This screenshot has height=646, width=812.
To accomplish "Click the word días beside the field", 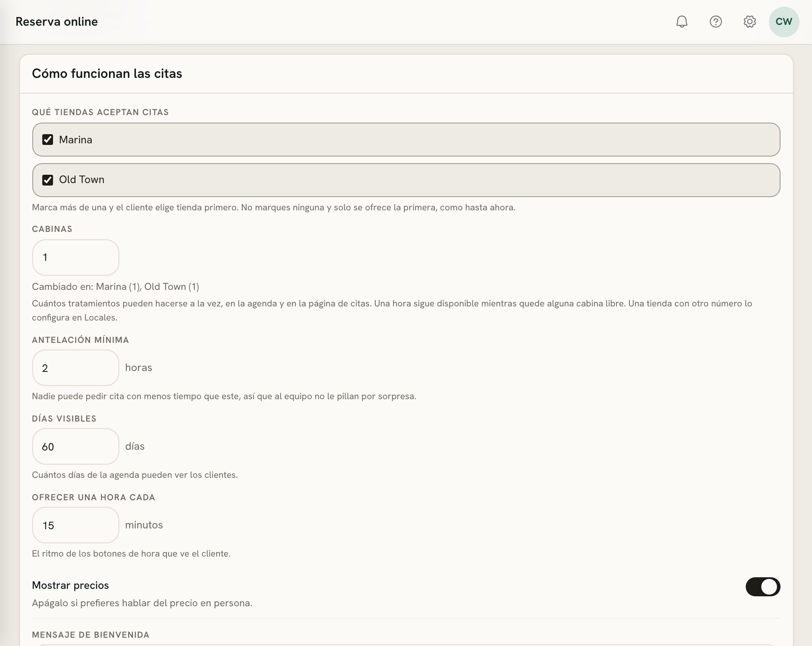I will click(135, 446).
